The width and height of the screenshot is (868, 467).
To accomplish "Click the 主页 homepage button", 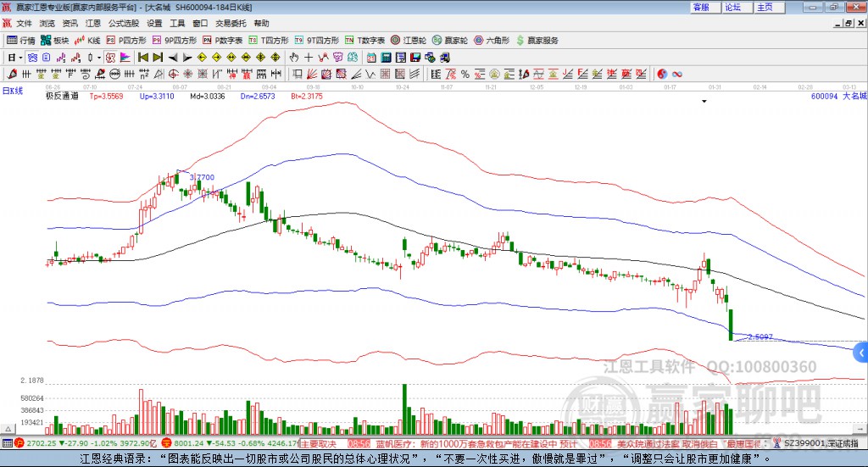I will click(x=769, y=7).
